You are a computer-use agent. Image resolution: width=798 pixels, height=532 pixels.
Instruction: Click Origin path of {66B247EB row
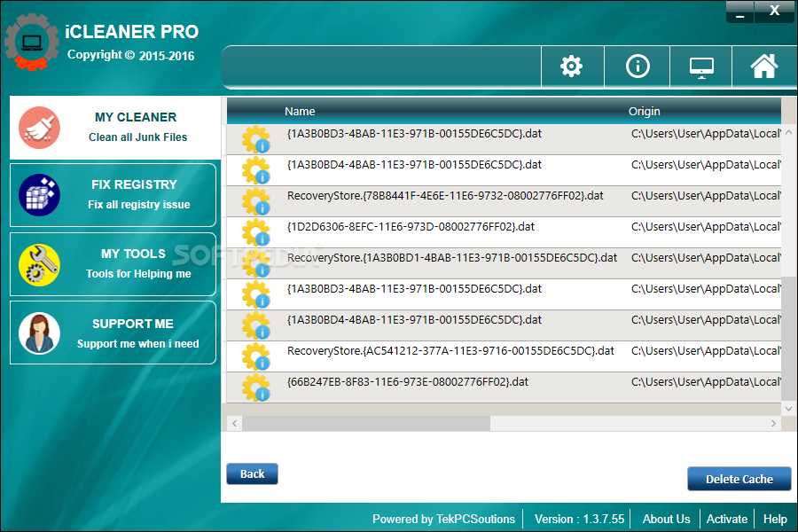706,382
